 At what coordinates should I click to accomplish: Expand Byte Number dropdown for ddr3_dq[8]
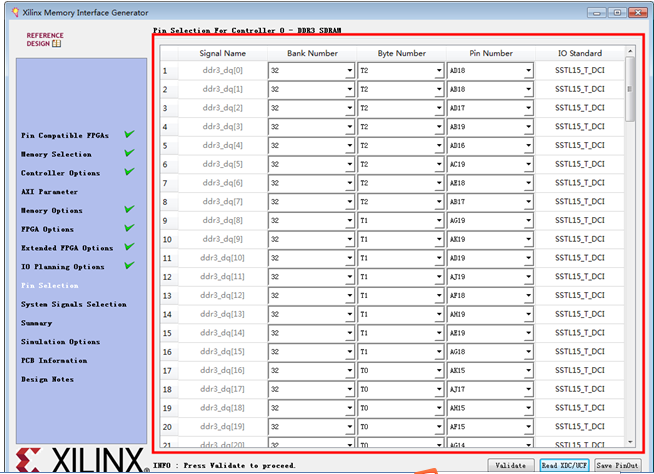pos(400,221)
